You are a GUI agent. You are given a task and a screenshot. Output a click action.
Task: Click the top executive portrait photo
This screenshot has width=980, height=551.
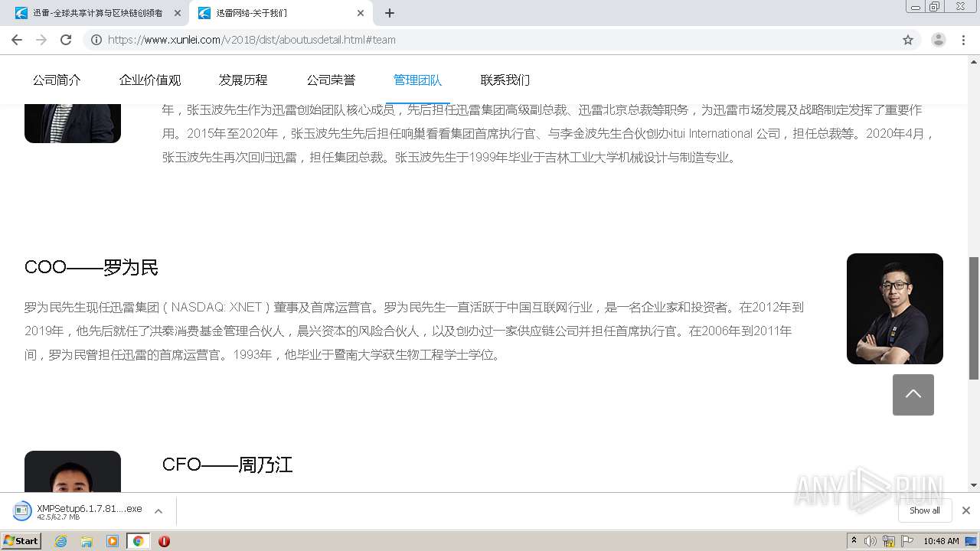tap(73, 122)
